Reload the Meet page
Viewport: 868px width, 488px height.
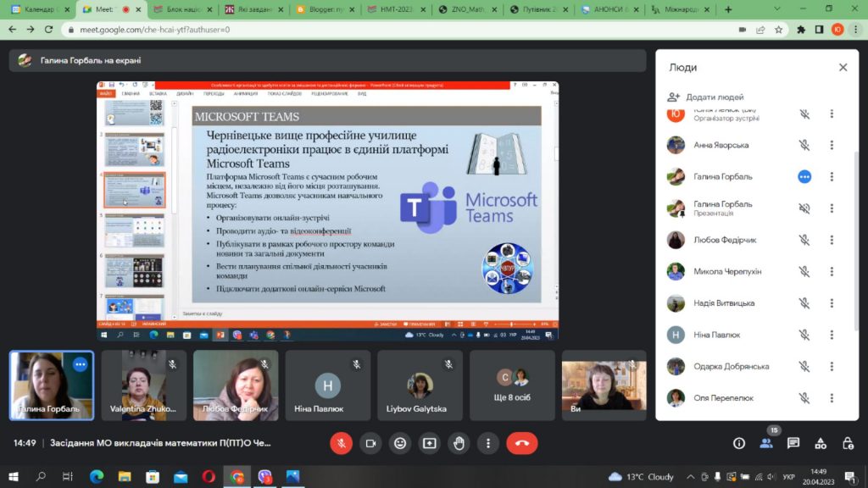tap(48, 30)
